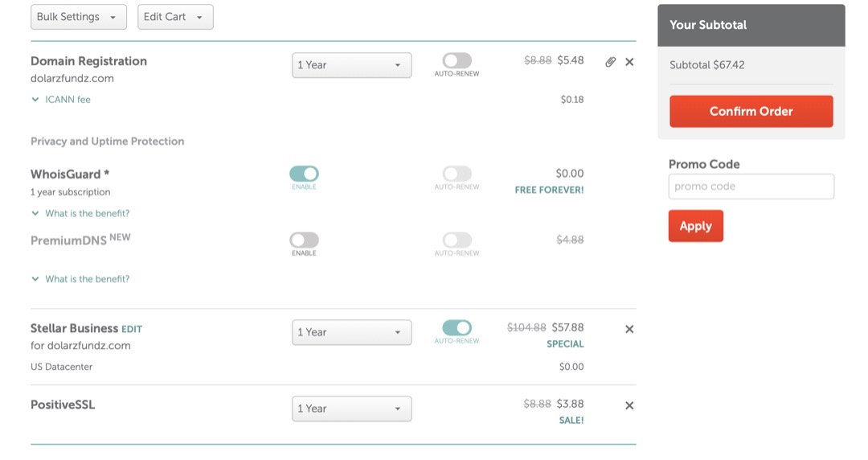Disable the WhoisGuard enable toggle

pyautogui.click(x=304, y=174)
